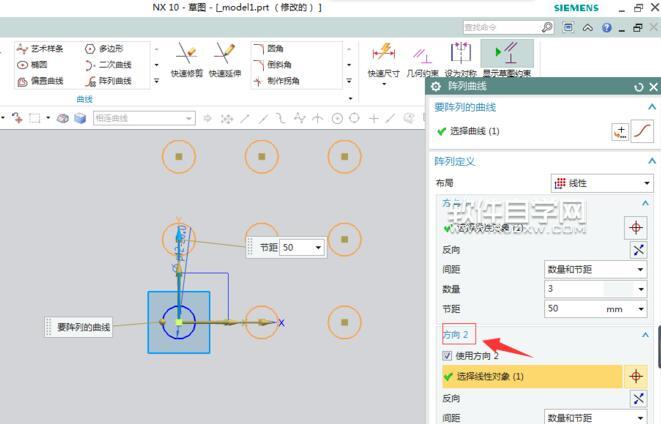This screenshot has height=424, width=661.
Task: Click the 数量 count field showing 3
Action: pos(589,289)
